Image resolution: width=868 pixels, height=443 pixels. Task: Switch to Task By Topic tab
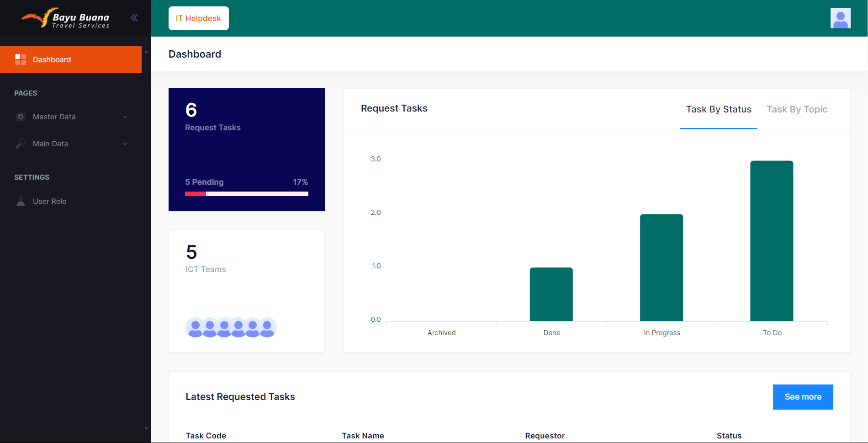(x=797, y=109)
